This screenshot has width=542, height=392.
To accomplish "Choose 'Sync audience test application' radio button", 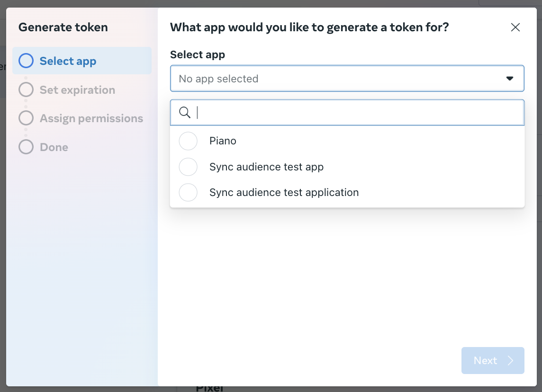I will pos(188,192).
